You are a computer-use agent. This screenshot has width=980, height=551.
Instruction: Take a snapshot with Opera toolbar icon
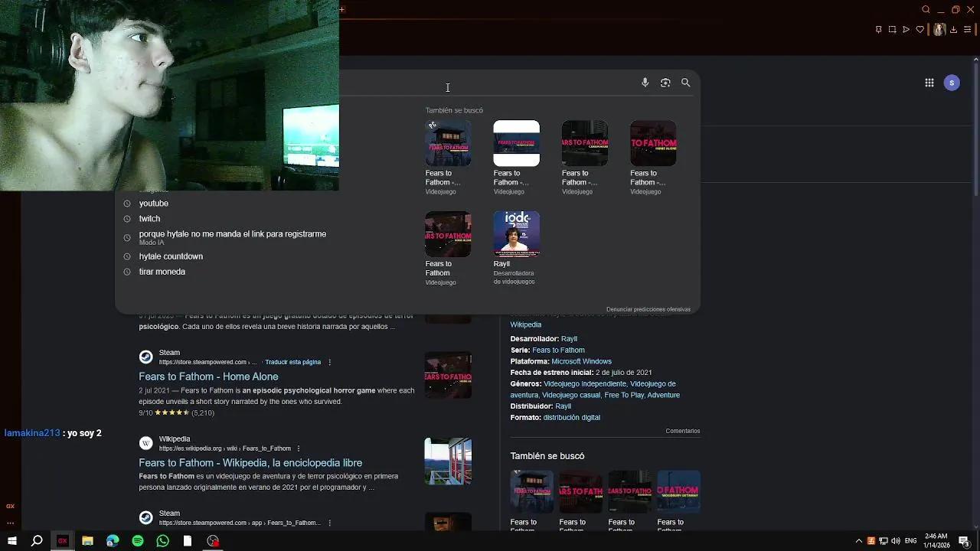tap(892, 30)
